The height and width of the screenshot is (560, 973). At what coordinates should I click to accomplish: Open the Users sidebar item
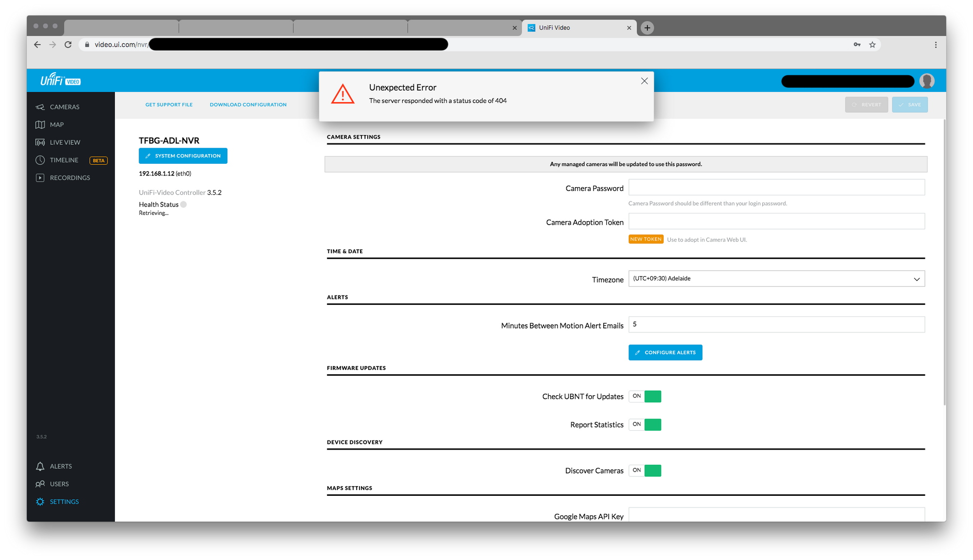[59, 484]
